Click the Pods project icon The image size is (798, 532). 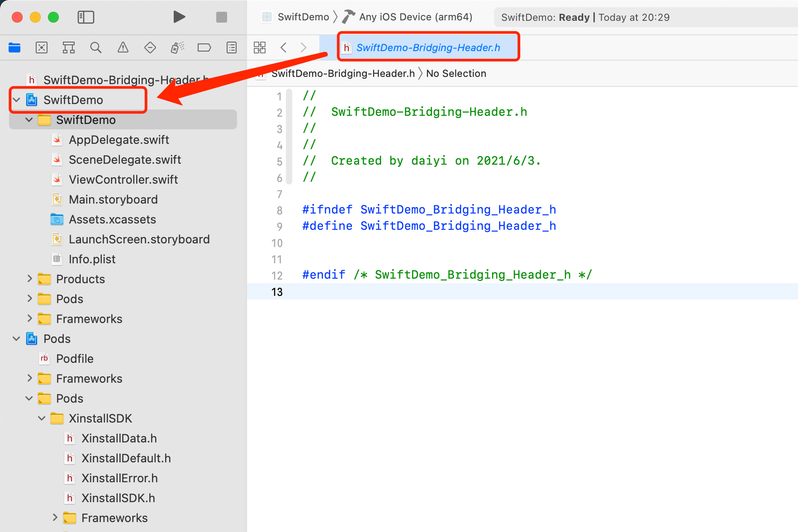click(32, 339)
